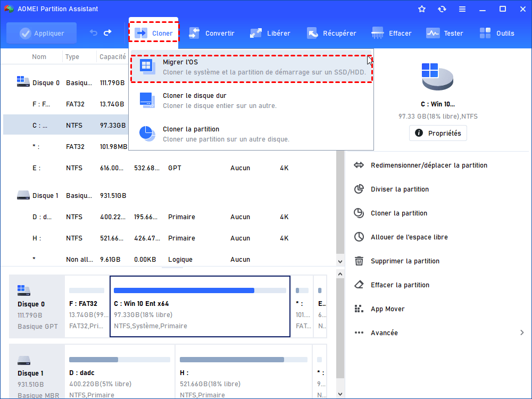Click the Avancée three-dots icon

point(359,332)
